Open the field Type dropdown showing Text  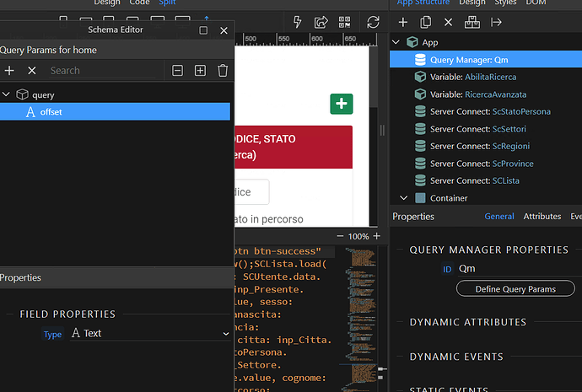point(150,333)
